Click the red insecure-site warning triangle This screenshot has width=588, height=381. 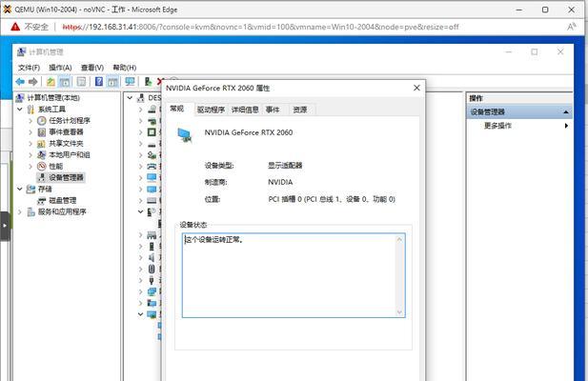click(15, 27)
